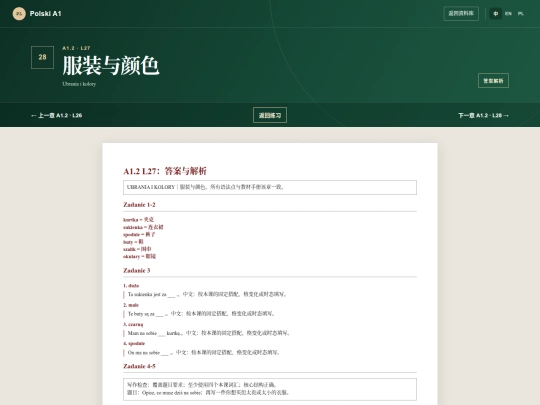Click the 'spodnie' vocabulary line
540x405 pixels.
pos(139,234)
